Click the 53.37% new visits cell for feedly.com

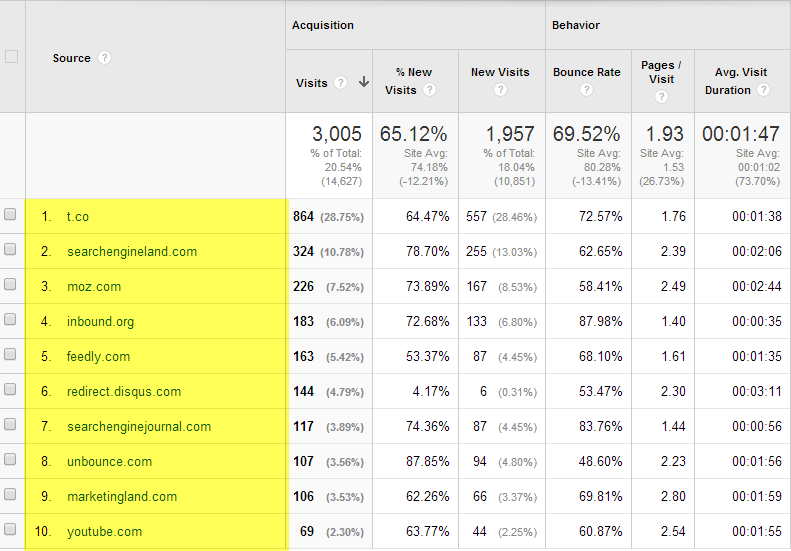coord(427,356)
